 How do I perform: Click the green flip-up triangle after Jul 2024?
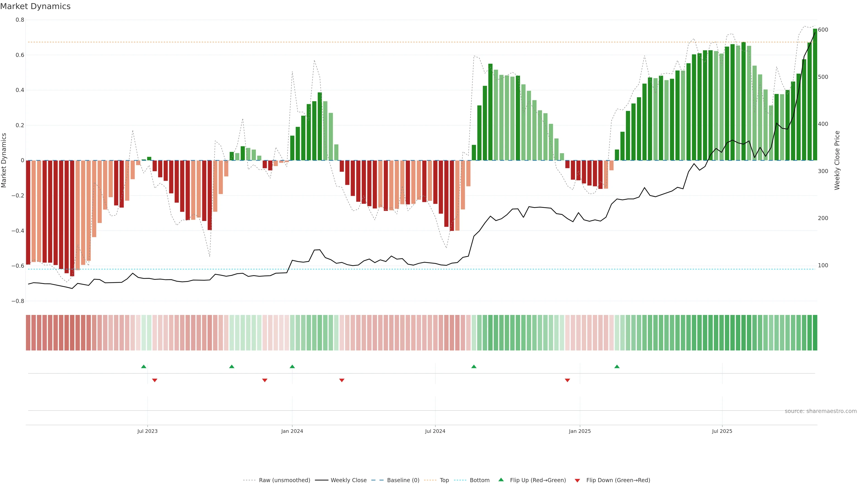coord(474,366)
